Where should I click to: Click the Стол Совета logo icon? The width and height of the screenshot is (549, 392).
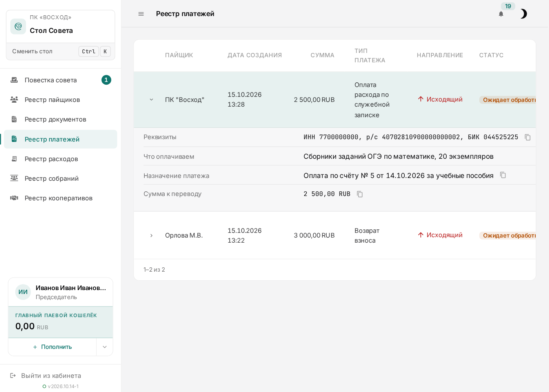pos(18,26)
